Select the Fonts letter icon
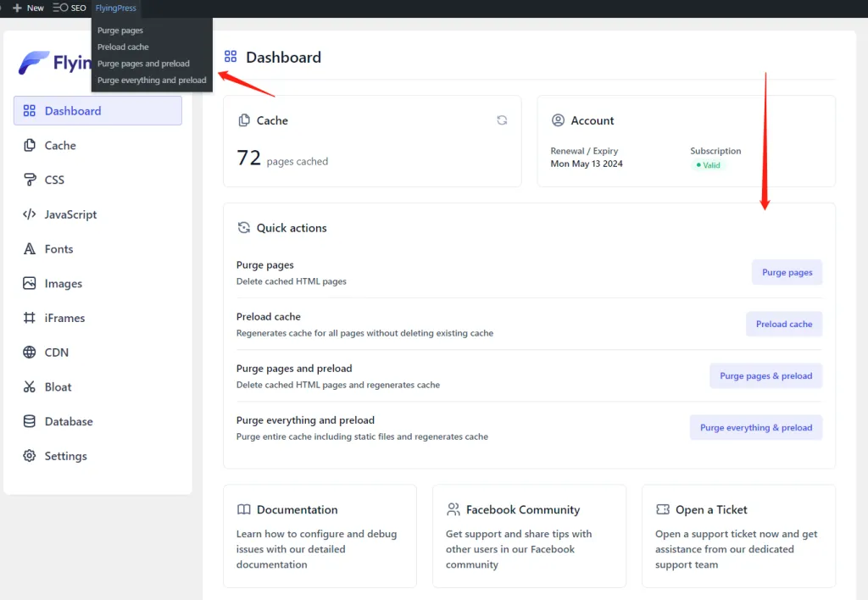This screenshot has height=600, width=868. point(30,249)
